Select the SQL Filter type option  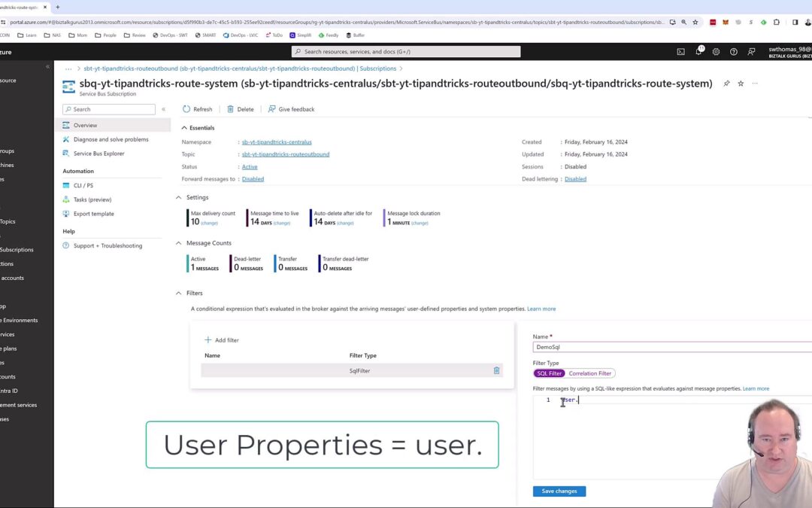pos(549,373)
